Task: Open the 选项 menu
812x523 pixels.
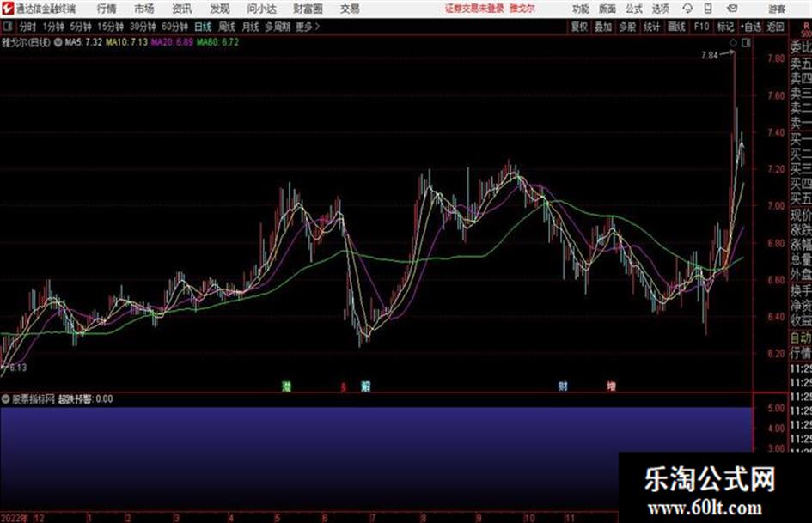Action: pyautogui.click(x=660, y=9)
